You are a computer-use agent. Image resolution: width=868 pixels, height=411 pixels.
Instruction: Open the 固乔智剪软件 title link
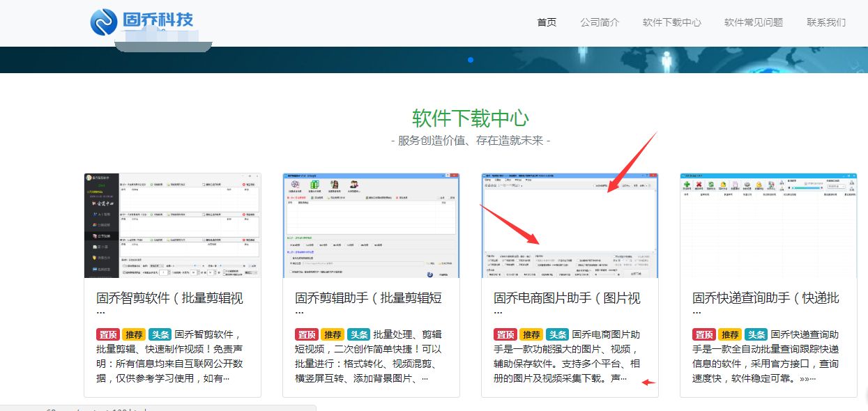point(170,298)
